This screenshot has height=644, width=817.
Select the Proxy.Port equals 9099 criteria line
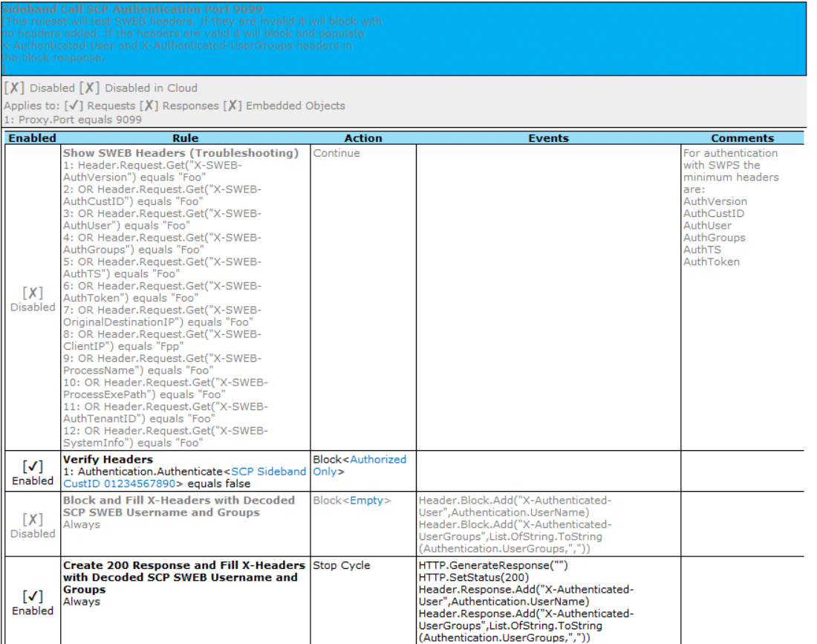73,119
